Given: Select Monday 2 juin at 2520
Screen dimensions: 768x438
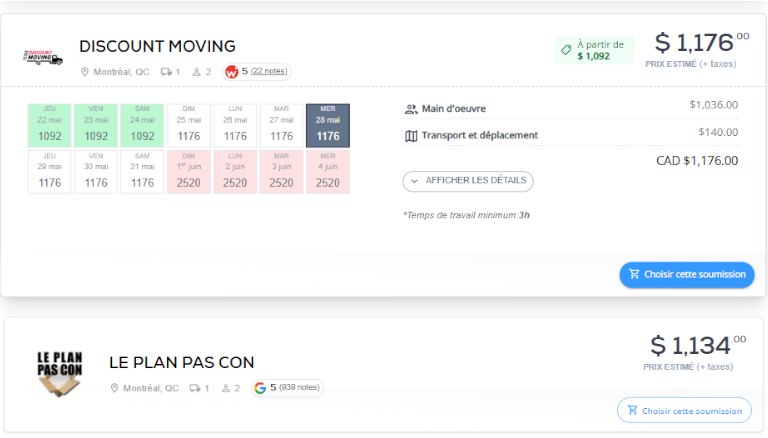Looking at the screenshot, I should pyautogui.click(x=235, y=172).
